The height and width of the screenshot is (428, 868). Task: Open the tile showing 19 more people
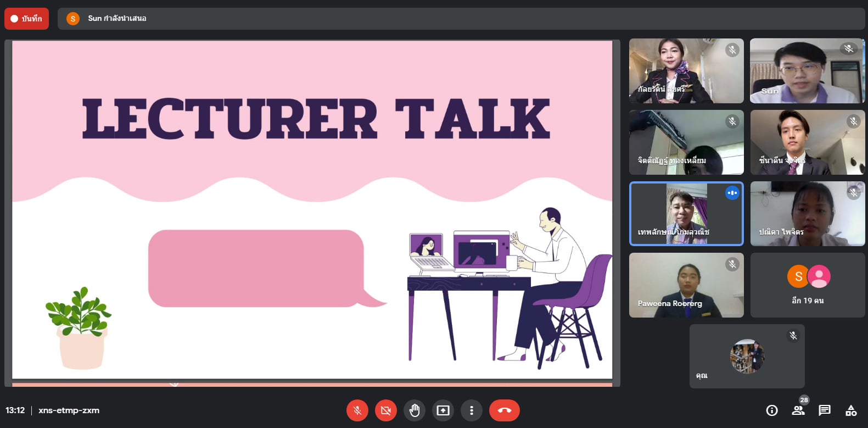tap(807, 285)
